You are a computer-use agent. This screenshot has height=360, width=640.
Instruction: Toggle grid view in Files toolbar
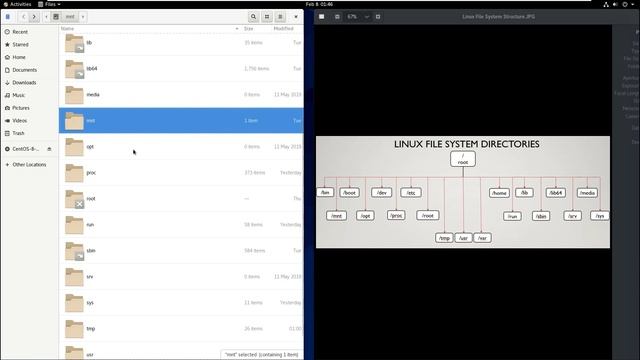[x=267, y=17]
